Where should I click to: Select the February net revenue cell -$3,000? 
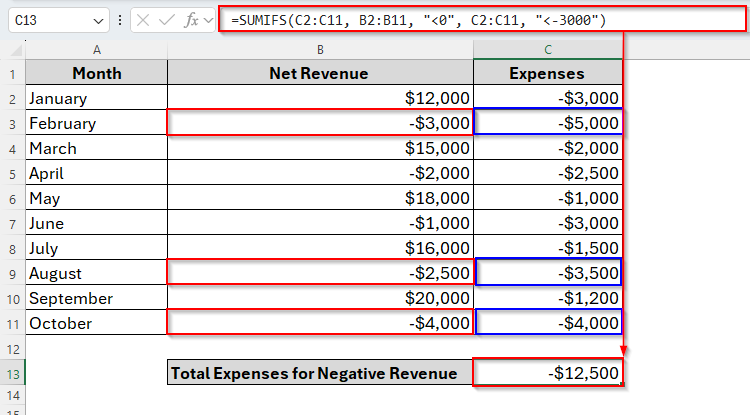[320, 123]
